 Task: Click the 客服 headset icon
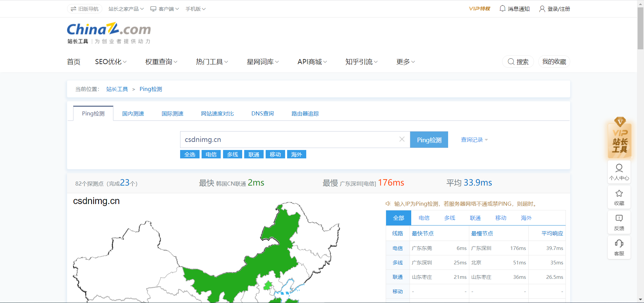[619, 243]
